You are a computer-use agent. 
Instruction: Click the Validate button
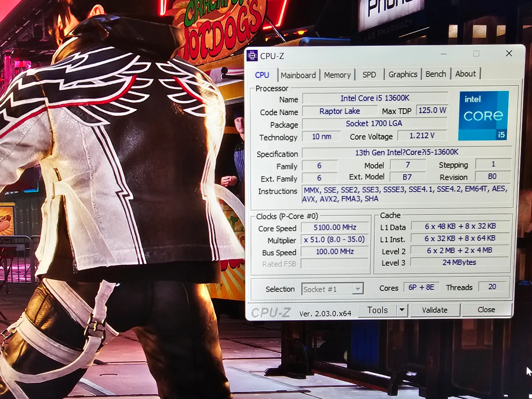[x=435, y=310]
